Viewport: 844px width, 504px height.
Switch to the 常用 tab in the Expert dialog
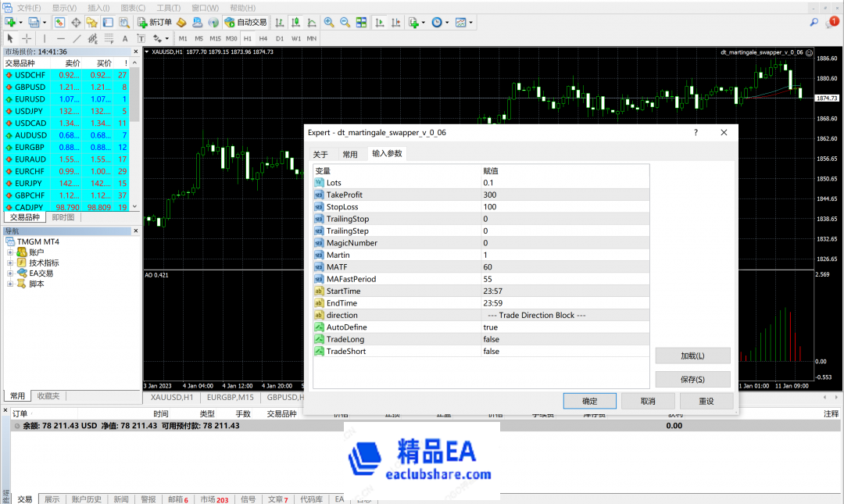[350, 154]
